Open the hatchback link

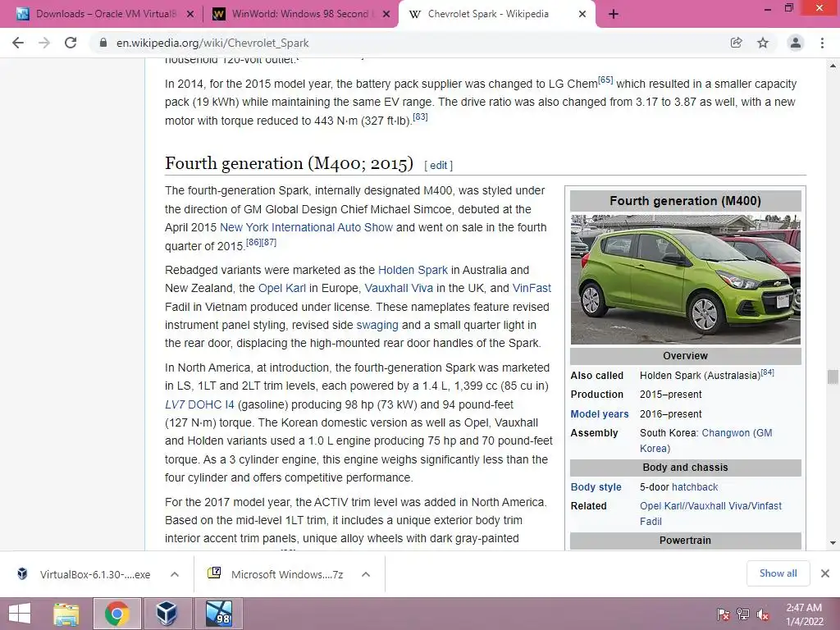point(695,487)
